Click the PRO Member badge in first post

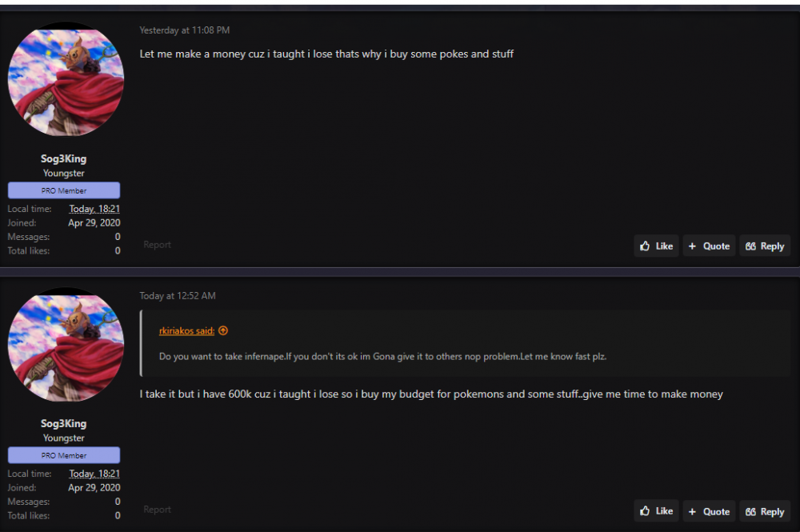[x=64, y=190]
